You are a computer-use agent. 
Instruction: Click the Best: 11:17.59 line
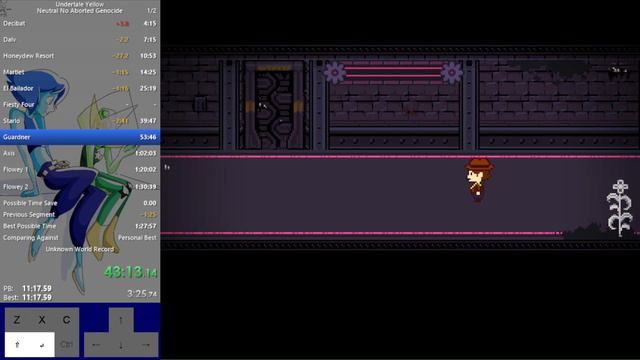click(27, 298)
